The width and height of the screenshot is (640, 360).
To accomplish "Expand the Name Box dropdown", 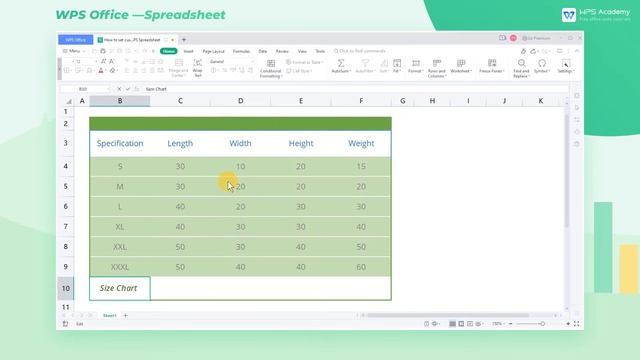I will (108, 89).
